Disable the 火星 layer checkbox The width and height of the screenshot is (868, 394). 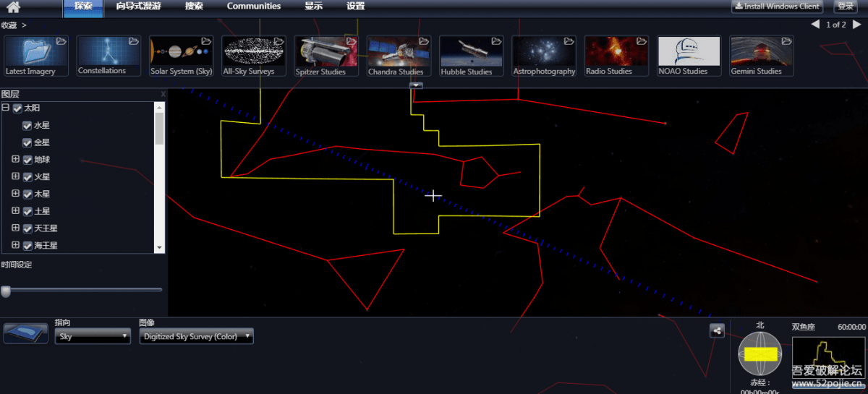(27, 176)
